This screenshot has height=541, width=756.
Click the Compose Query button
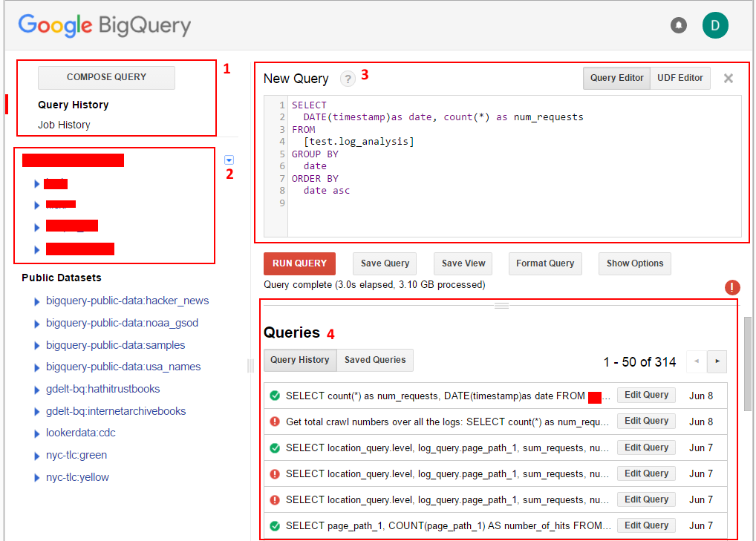pos(106,77)
